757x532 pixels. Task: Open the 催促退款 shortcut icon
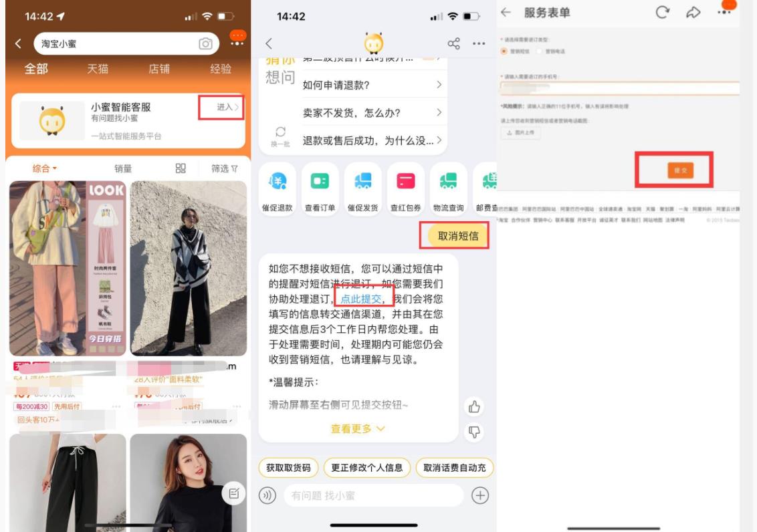(x=277, y=181)
